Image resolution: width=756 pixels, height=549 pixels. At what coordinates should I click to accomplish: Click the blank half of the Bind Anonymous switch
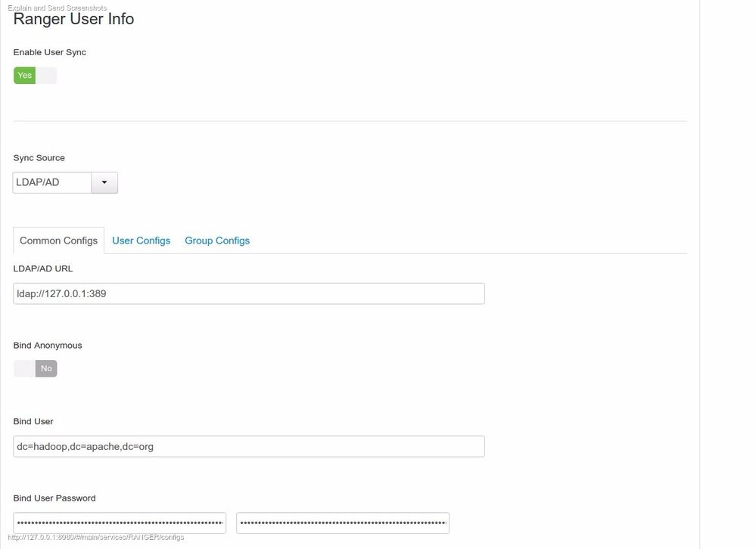point(24,368)
